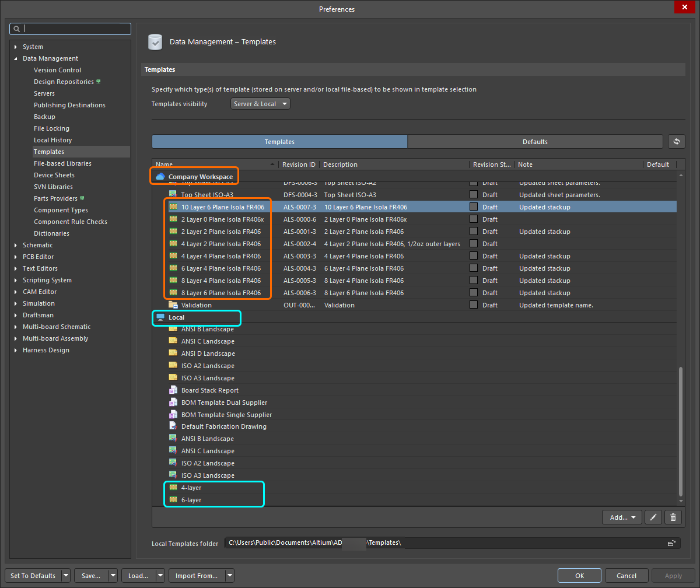Delete selected template using trash icon

pos(673,517)
